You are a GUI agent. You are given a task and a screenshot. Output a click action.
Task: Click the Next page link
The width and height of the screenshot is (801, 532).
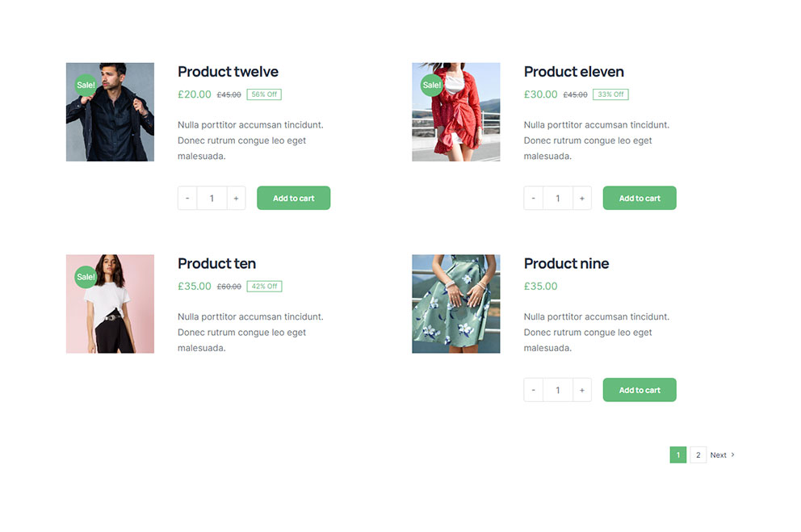pos(722,455)
